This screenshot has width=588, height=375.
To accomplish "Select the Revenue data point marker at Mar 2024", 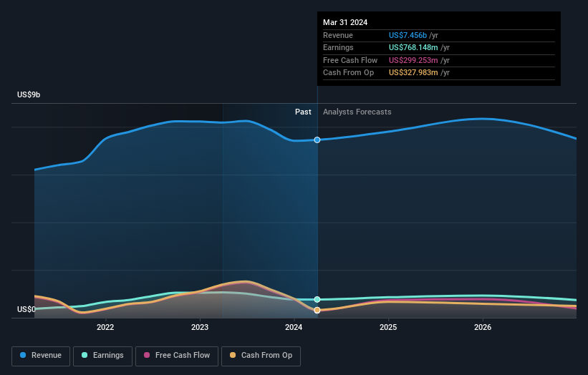I will 317,140.
